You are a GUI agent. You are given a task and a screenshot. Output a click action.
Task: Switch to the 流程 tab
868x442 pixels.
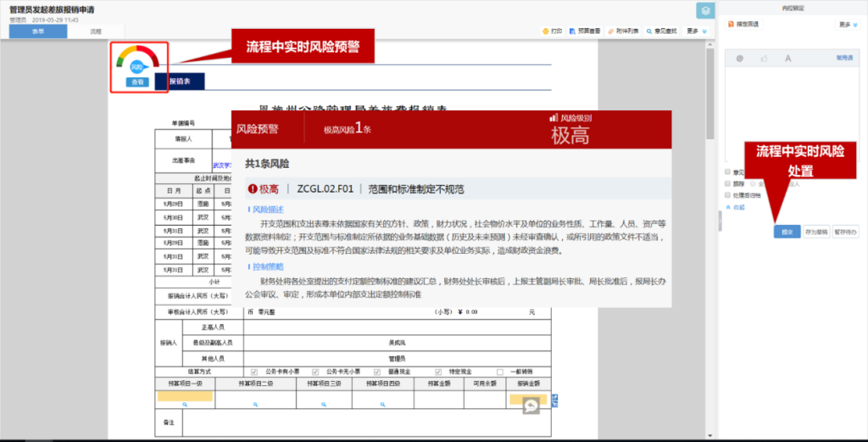pos(95,31)
